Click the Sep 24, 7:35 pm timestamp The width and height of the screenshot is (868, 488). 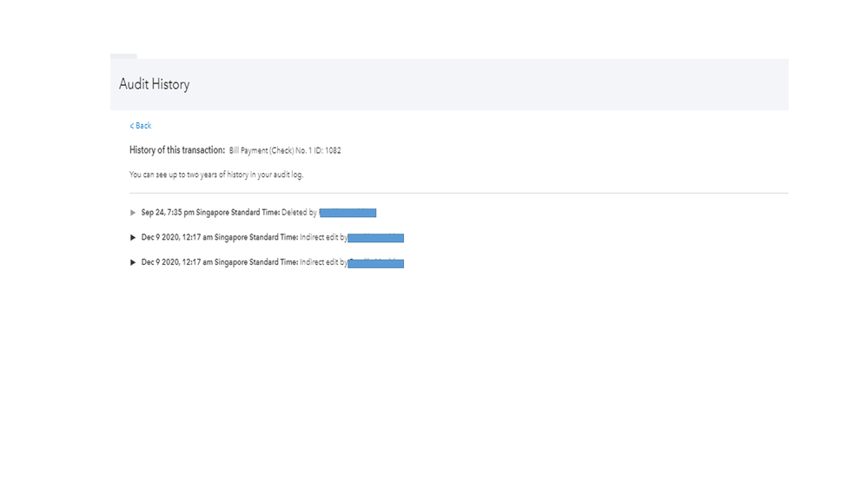(210, 213)
